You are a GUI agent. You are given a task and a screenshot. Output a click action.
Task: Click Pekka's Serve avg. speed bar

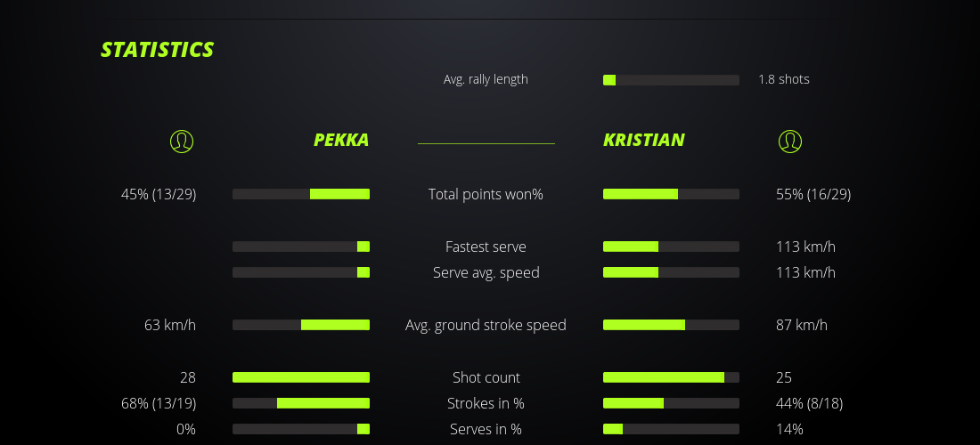[x=301, y=272]
